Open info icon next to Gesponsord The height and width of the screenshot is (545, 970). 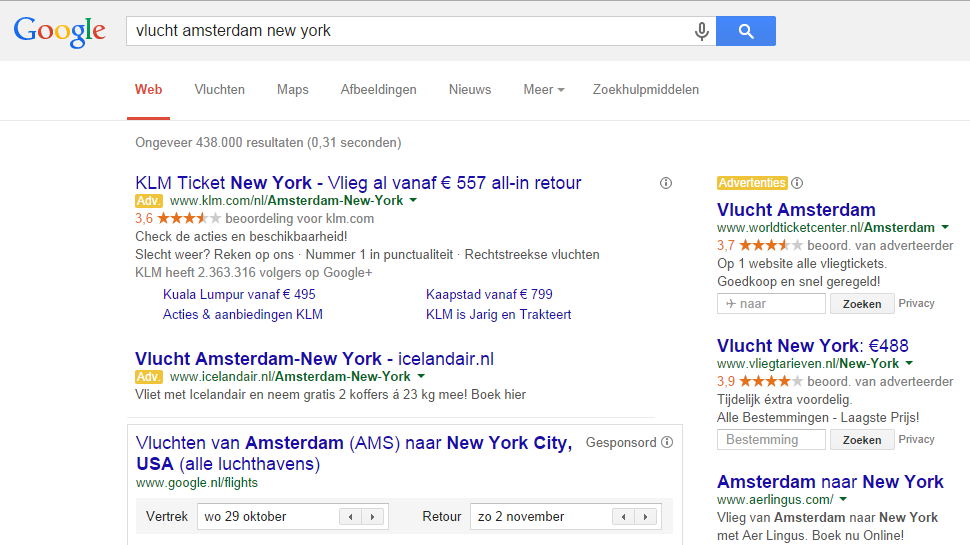[x=667, y=442]
